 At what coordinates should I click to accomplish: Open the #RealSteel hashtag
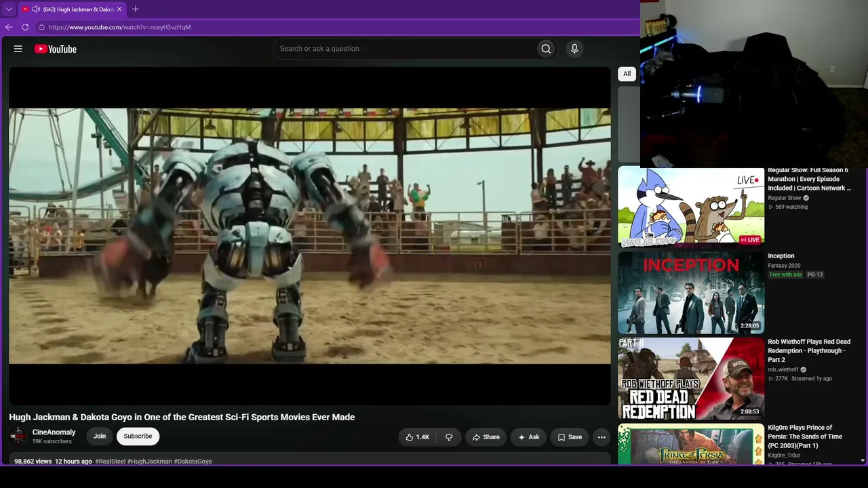pyautogui.click(x=111, y=462)
